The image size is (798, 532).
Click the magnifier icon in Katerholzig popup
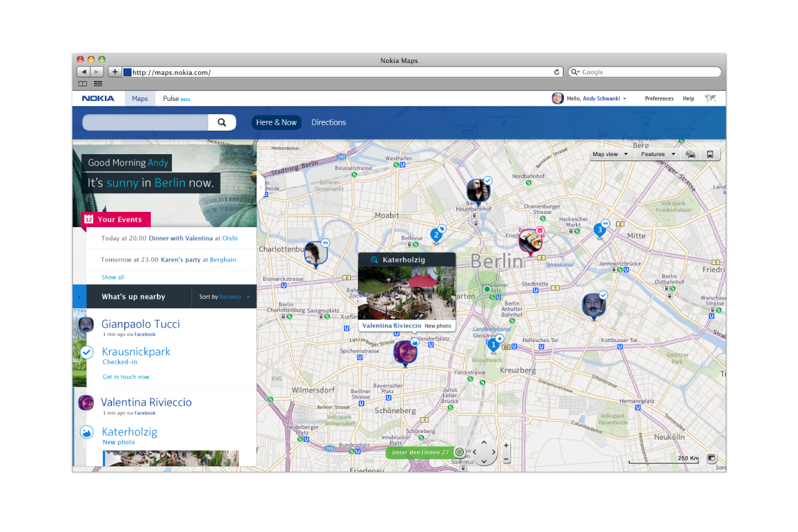pyautogui.click(x=374, y=260)
